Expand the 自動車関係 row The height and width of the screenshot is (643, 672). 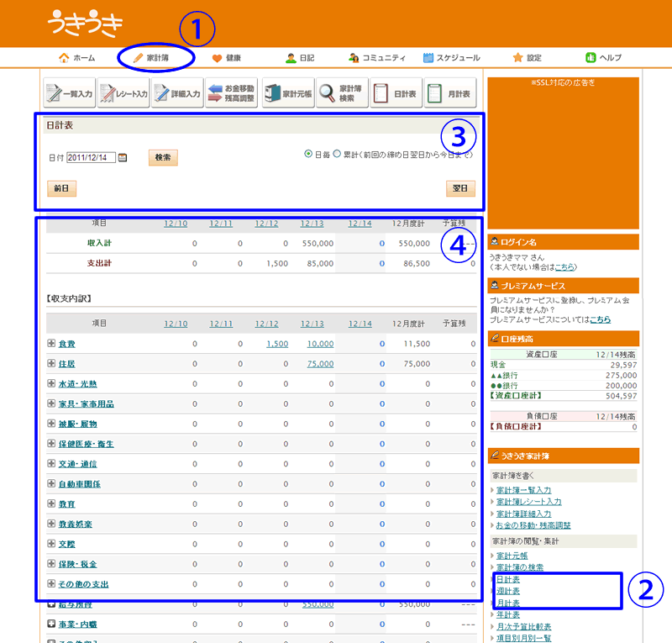click(51, 483)
